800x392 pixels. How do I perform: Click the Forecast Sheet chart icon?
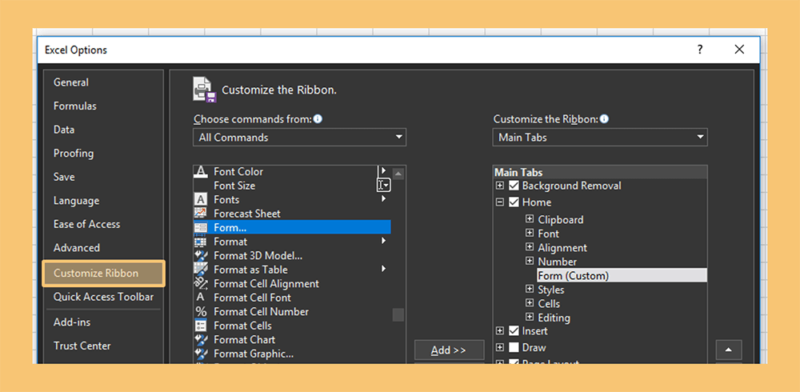[201, 213]
